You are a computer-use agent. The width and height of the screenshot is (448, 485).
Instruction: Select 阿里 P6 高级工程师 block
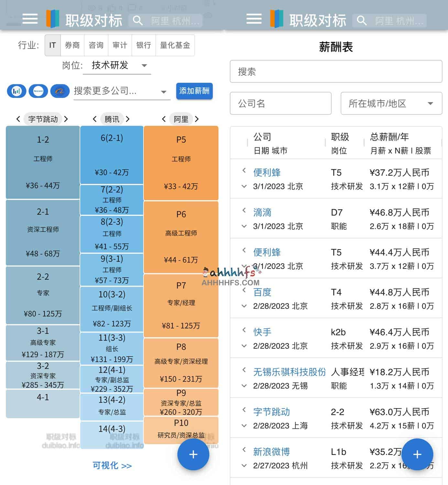click(x=181, y=237)
